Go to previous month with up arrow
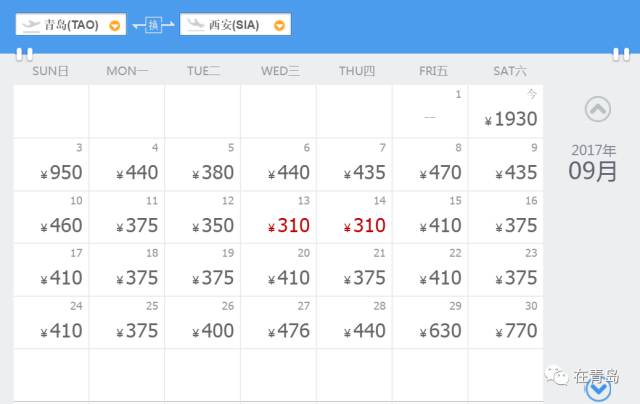This screenshot has width=640, height=404. point(597,109)
